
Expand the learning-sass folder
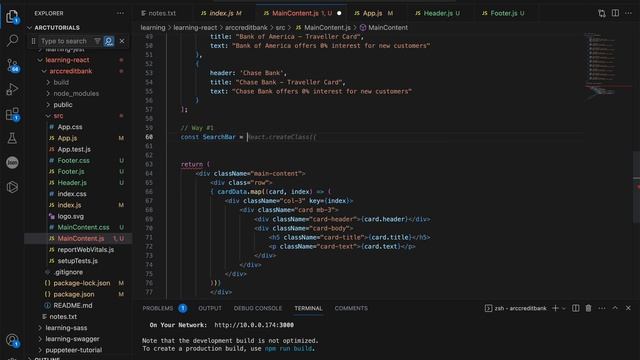66,328
